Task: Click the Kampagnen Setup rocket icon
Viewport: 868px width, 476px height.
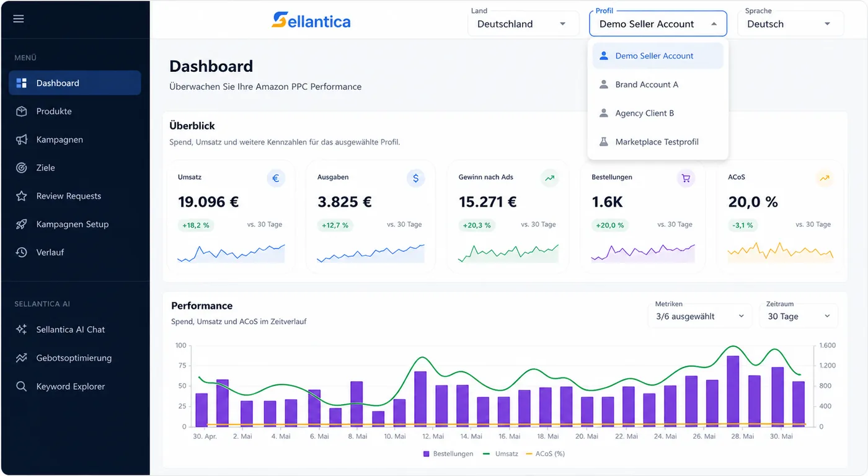Action: [22, 224]
